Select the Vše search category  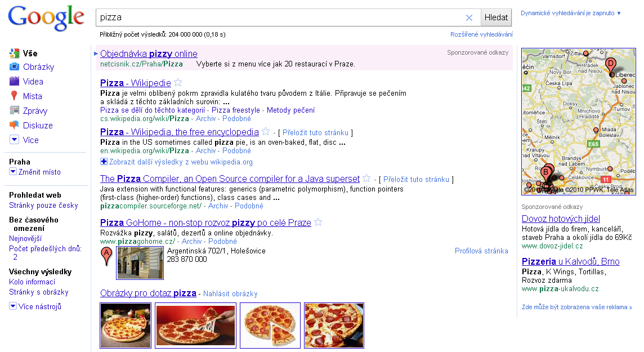30,54
